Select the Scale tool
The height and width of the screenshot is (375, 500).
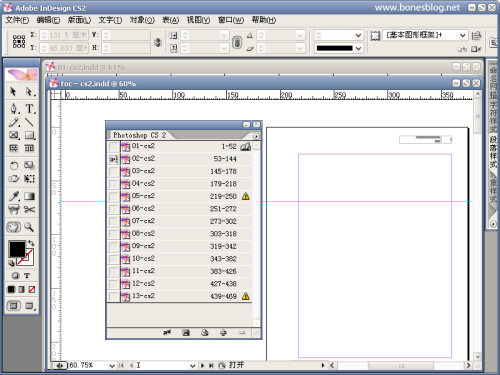[29, 165]
